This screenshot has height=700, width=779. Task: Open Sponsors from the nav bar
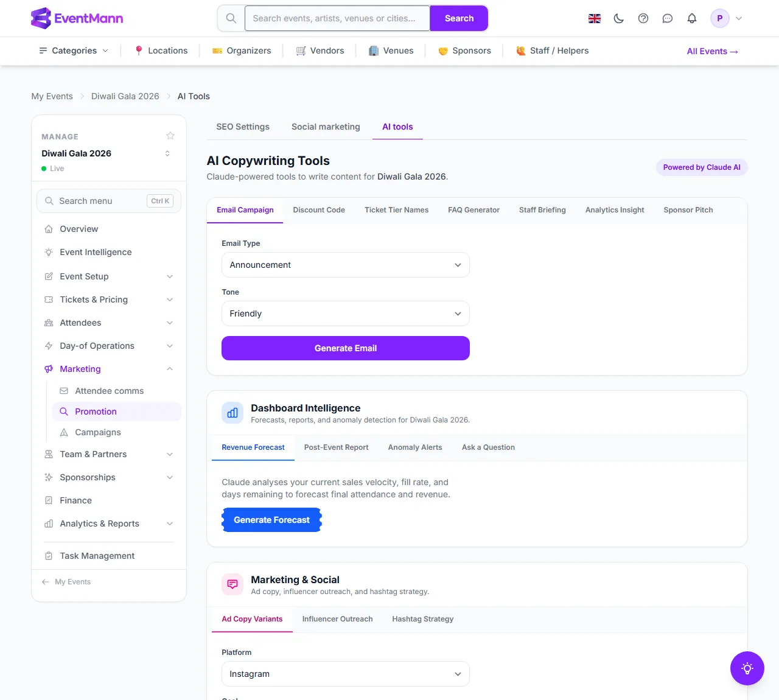464,51
